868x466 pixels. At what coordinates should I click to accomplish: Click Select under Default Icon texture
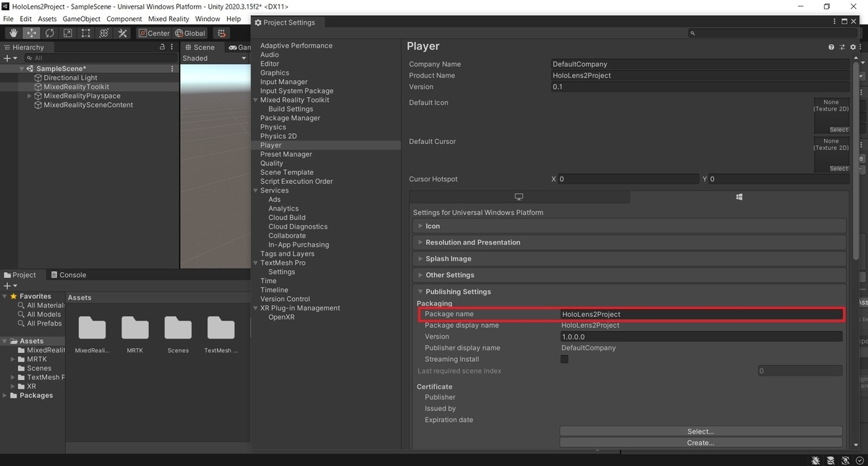coord(838,130)
